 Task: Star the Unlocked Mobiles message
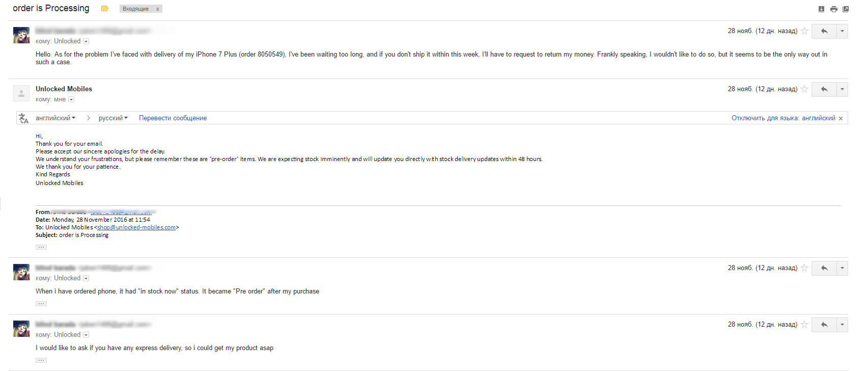pos(804,89)
